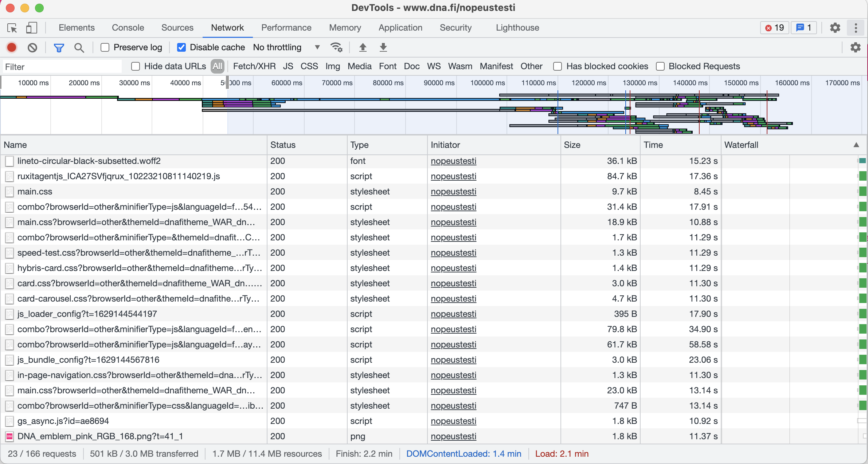Enable the Preserve log checkbox
Viewport: 868px width, 464px height.
(x=105, y=47)
